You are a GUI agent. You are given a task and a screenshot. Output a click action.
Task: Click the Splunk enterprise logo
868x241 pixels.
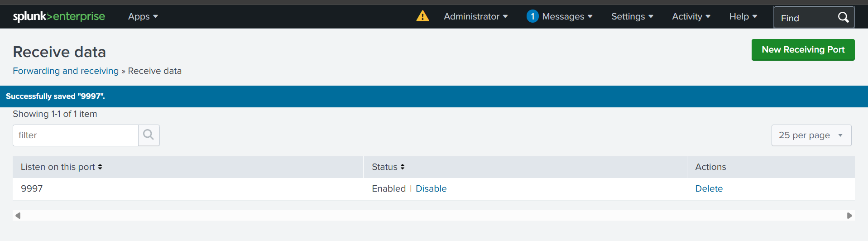coord(59,17)
